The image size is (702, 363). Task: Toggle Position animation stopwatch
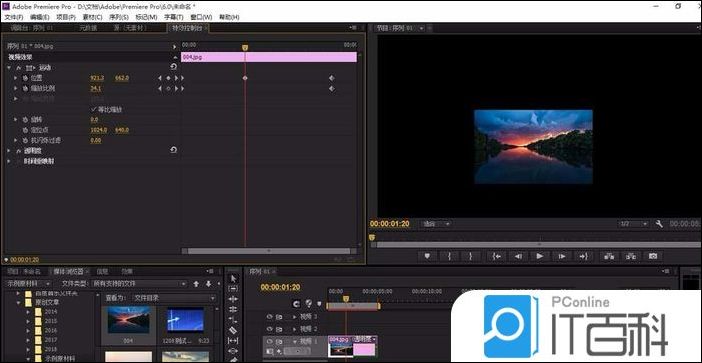25,78
